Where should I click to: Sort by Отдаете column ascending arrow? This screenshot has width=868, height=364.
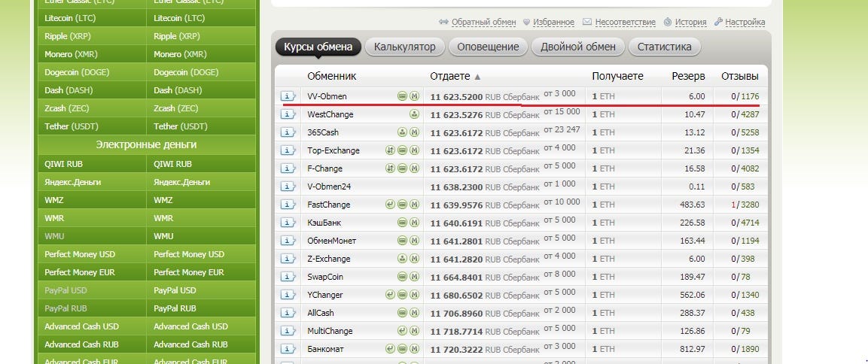point(478,77)
